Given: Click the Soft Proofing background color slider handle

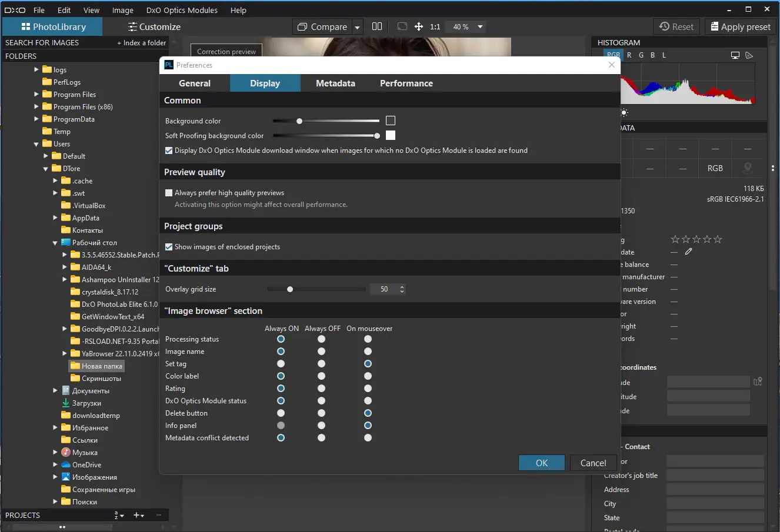Looking at the screenshot, I should 376,136.
